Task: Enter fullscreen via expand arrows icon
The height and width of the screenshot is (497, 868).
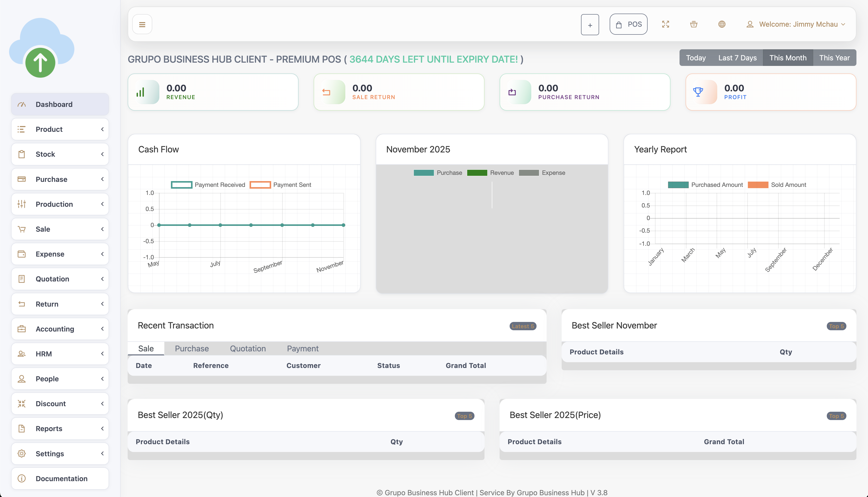Action: (x=665, y=24)
